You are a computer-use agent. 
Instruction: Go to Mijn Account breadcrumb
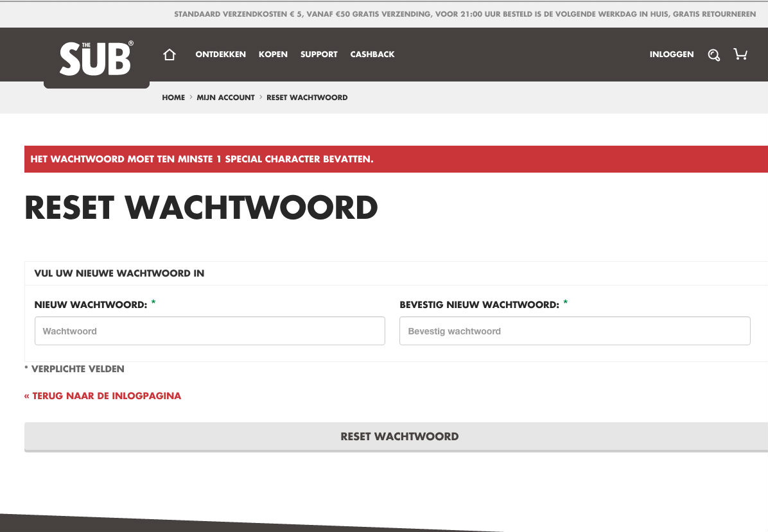coord(225,98)
